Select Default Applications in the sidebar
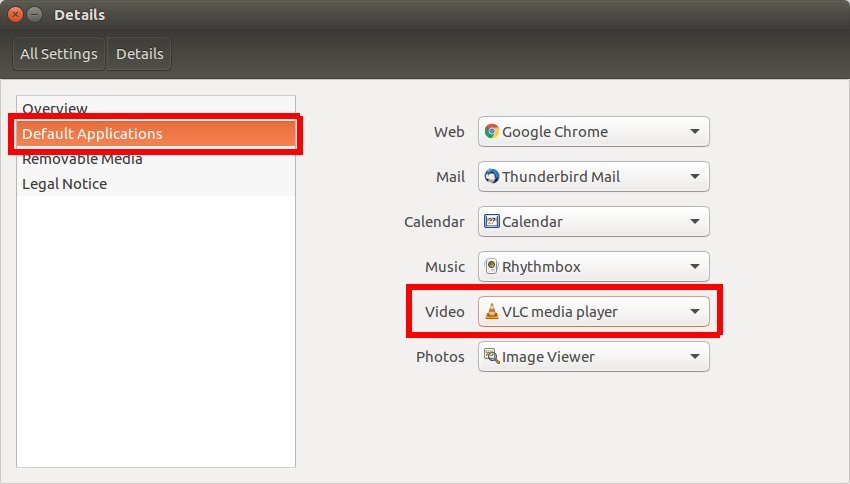850x484 pixels. [x=156, y=133]
